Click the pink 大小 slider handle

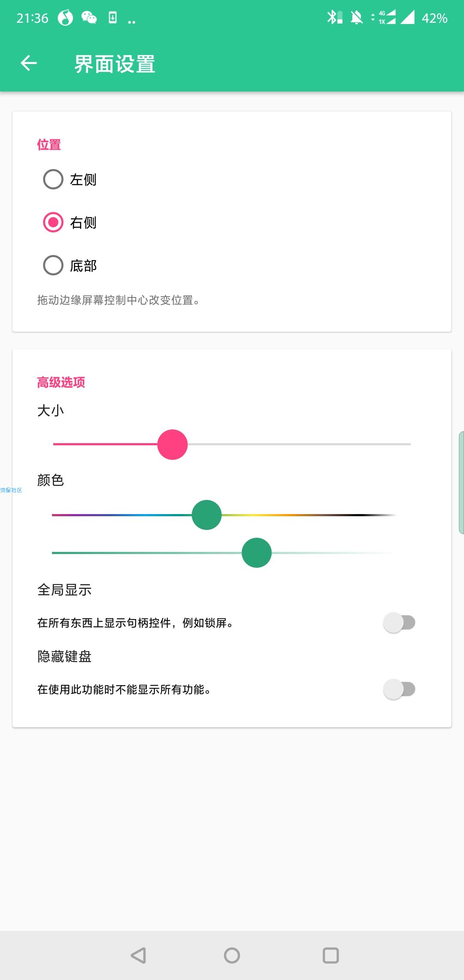[x=172, y=444]
